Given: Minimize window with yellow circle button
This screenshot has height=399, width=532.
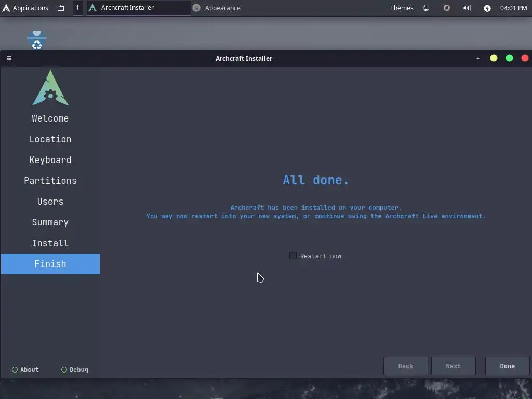Looking at the screenshot, I should point(494,58).
